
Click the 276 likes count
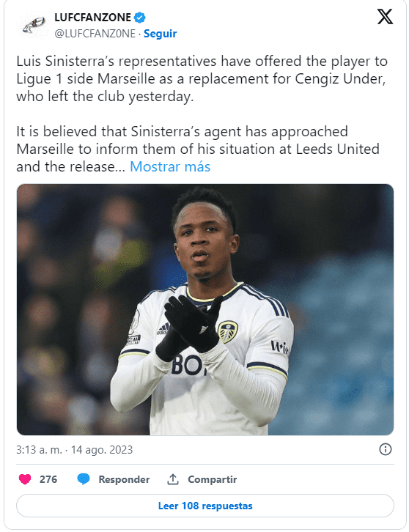point(48,479)
